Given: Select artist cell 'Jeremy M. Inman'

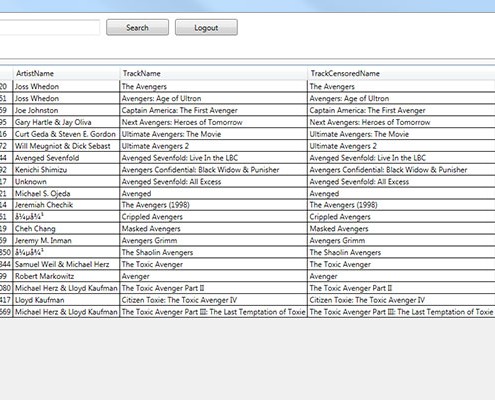Looking at the screenshot, I should (66, 240).
